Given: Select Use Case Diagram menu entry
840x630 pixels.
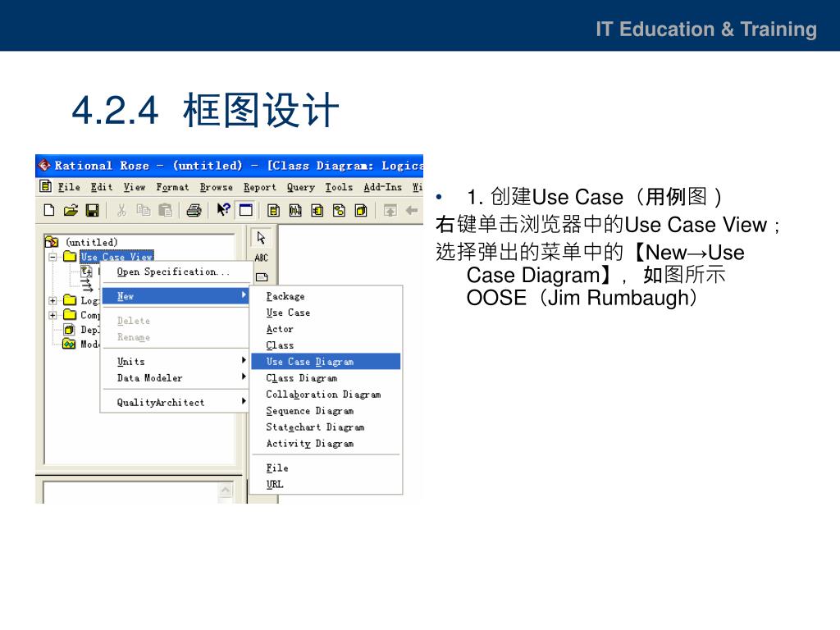Looking at the screenshot, I should (326, 362).
